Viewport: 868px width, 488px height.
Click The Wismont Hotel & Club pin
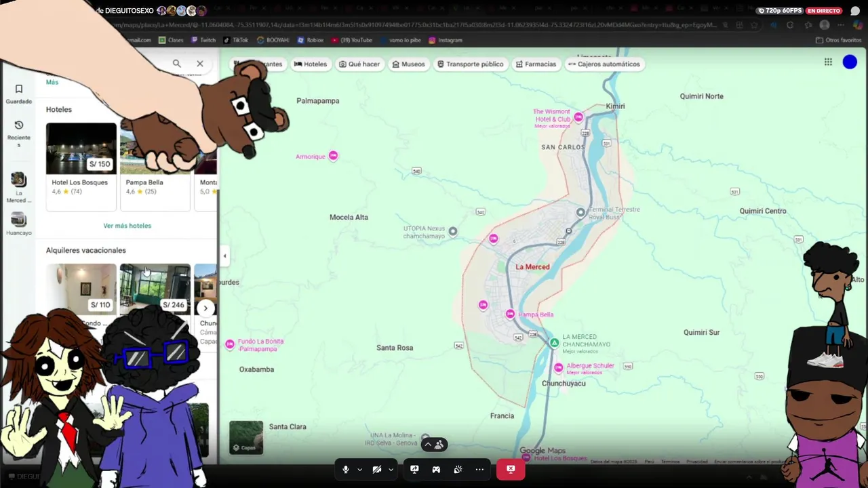pyautogui.click(x=578, y=117)
